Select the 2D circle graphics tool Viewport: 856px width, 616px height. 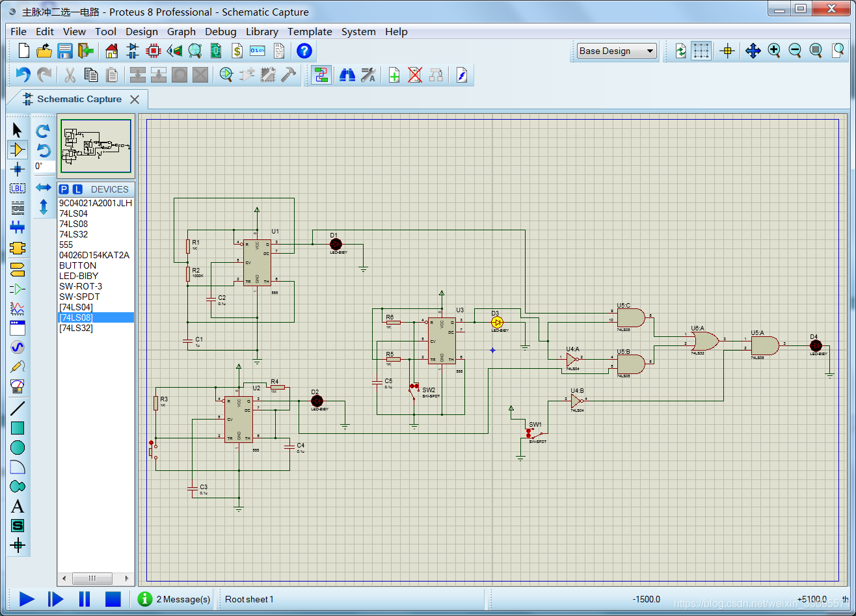[18, 448]
